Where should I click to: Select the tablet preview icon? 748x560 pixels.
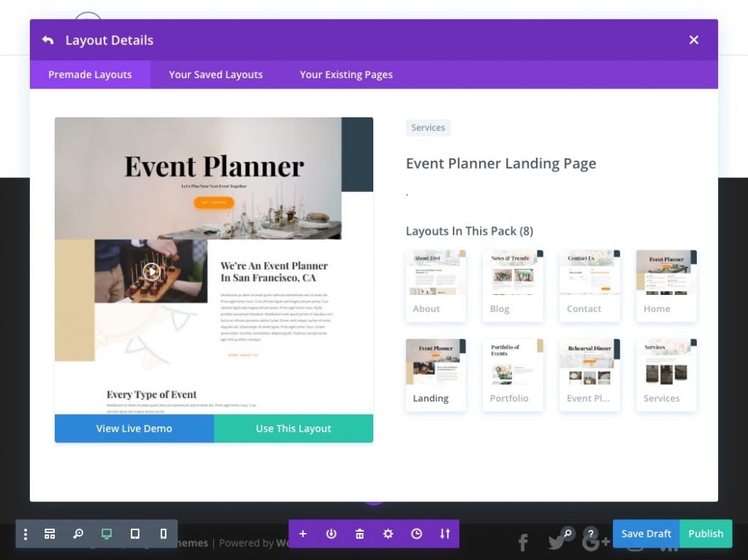(x=134, y=534)
